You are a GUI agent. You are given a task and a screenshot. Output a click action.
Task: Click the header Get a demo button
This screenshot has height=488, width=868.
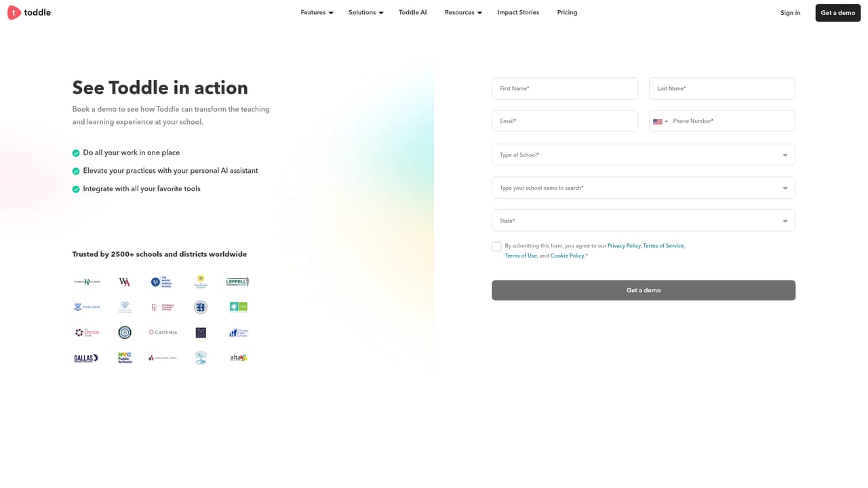(837, 13)
